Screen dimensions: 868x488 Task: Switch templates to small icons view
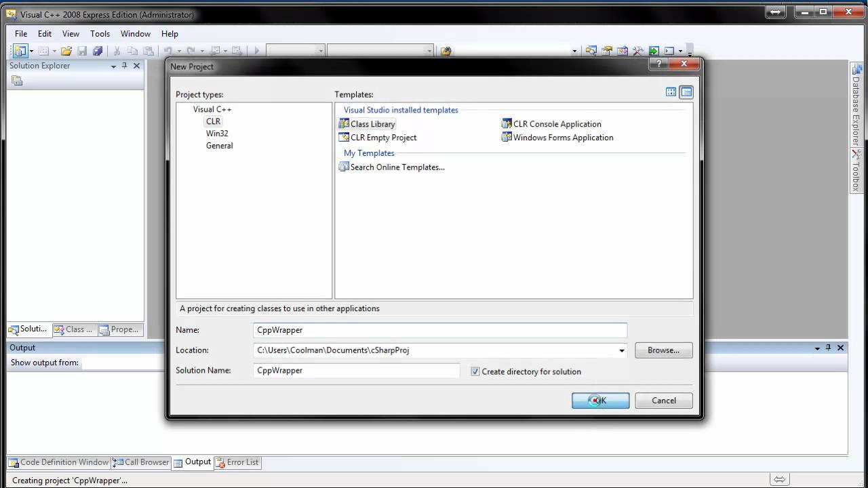point(686,92)
